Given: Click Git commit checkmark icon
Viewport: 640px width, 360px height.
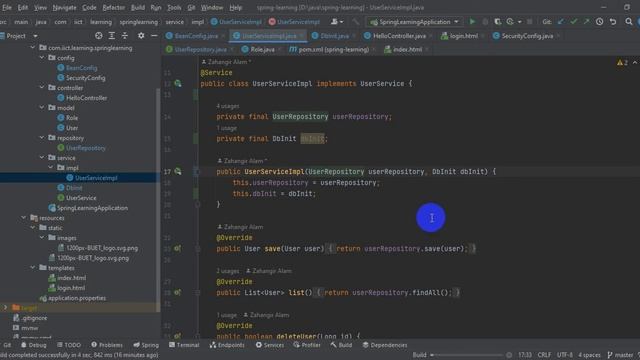Looking at the screenshot, I should 573,22.
